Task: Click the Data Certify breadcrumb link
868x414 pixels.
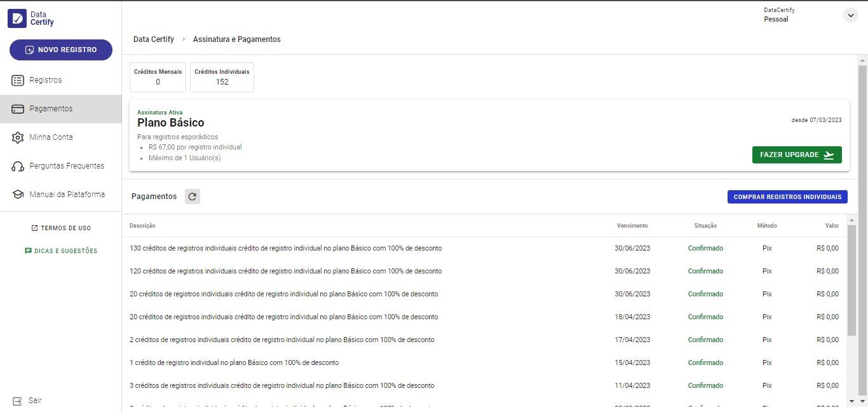Action: [153, 39]
